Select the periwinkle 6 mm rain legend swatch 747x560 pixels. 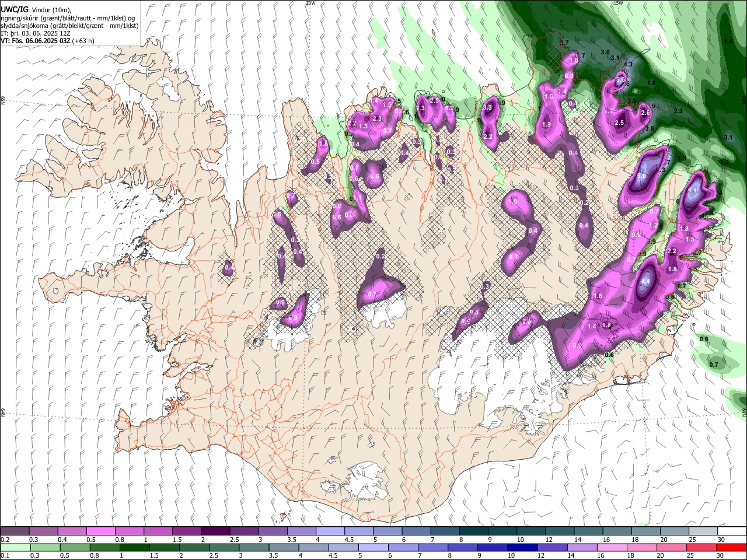(x=403, y=548)
